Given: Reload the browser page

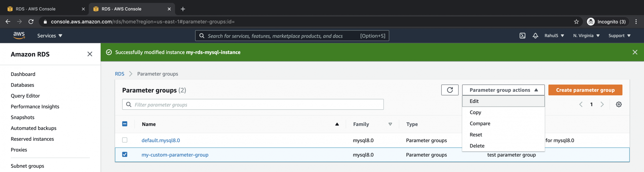Looking at the screenshot, I should pyautogui.click(x=31, y=22).
